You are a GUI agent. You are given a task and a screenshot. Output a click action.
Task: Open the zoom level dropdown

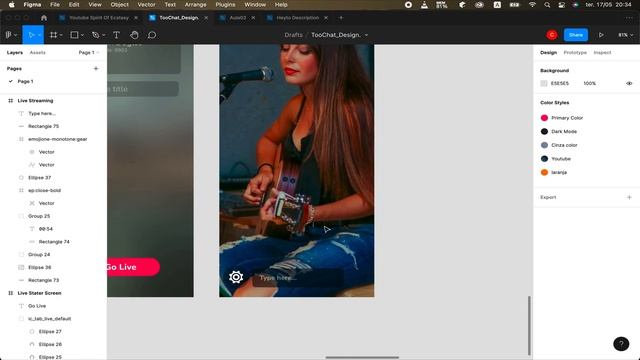click(x=626, y=35)
